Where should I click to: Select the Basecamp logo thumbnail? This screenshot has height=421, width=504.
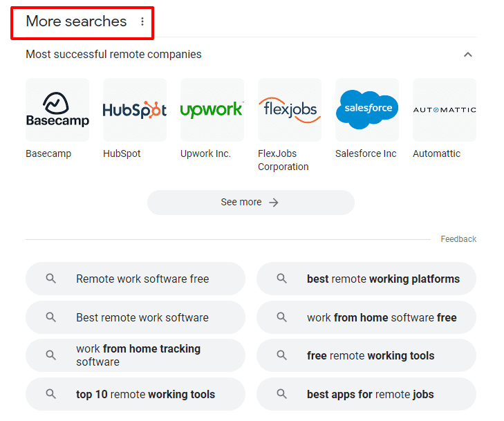57,110
